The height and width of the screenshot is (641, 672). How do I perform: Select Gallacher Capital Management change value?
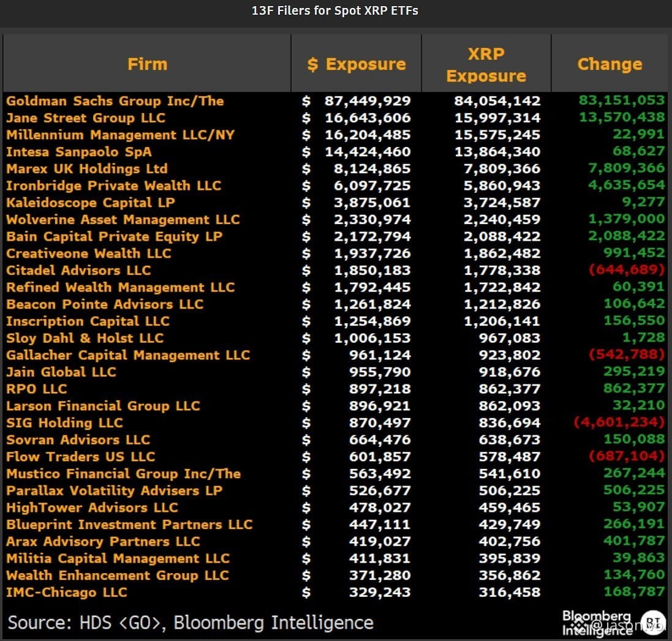point(627,354)
